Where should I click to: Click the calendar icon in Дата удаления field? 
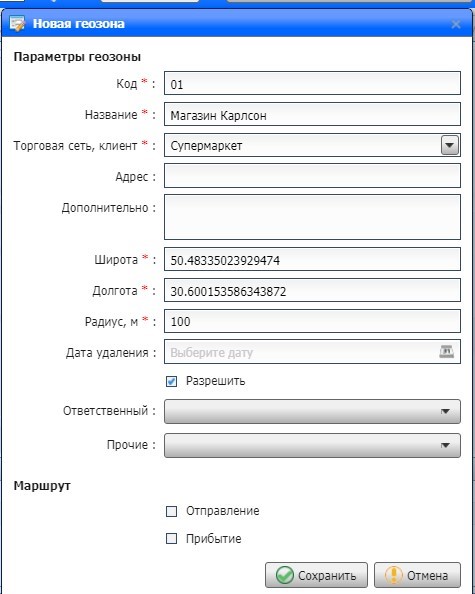click(x=447, y=352)
